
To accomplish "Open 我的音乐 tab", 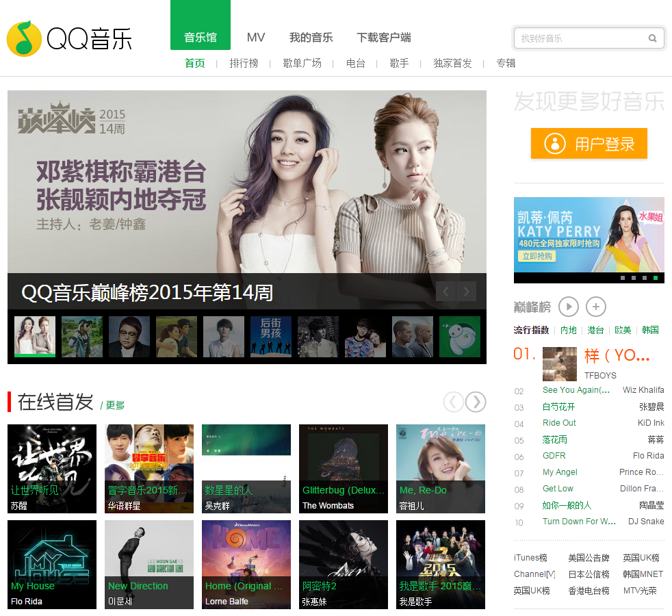I will click(311, 38).
